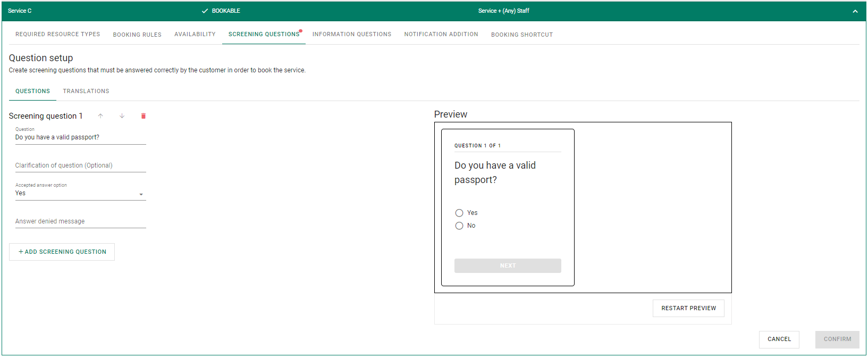Click the Answer denied message field
The width and height of the screenshot is (868, 357).
(x=80, y=221)
